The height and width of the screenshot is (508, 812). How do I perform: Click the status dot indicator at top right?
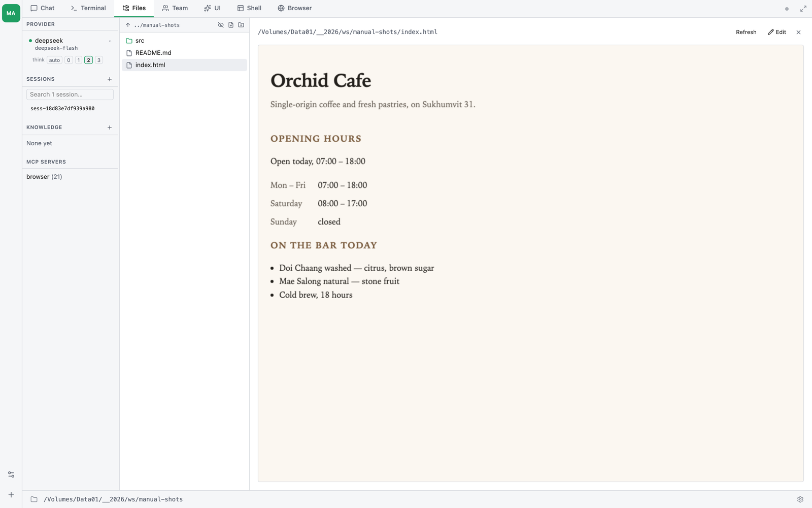787,9
